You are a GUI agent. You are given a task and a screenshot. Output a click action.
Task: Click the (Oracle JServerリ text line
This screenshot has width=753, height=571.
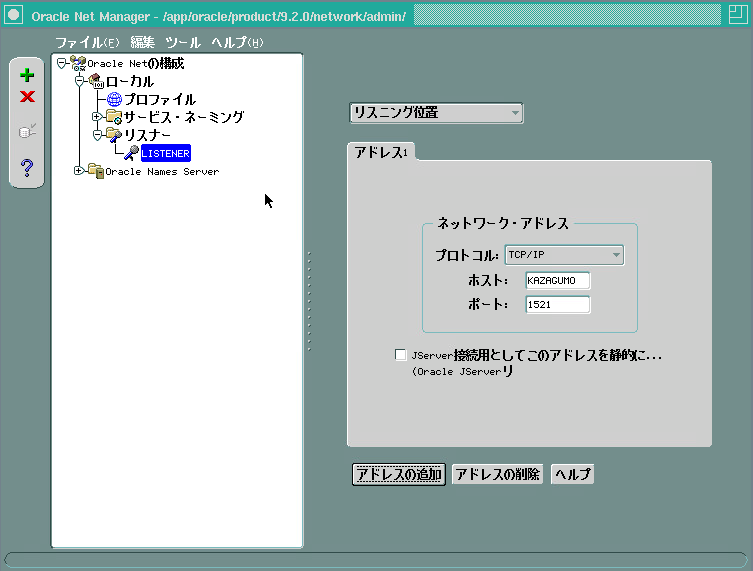tap(462, 371)
